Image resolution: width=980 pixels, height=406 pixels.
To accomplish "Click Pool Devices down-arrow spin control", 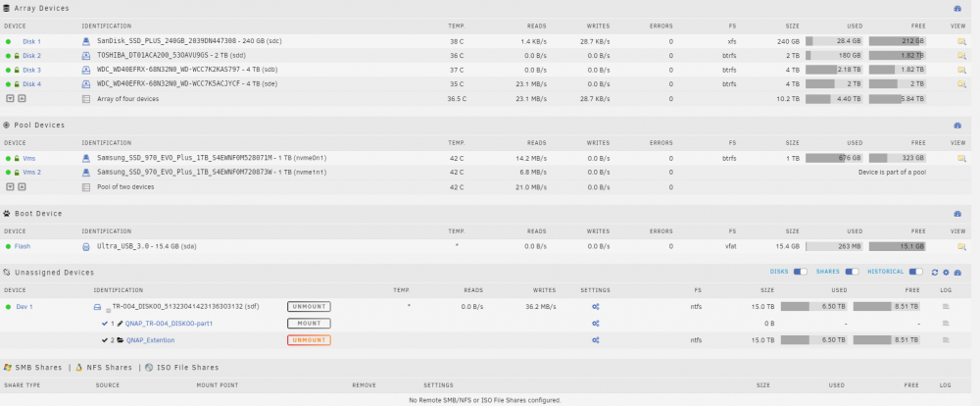I will [10, 186].
